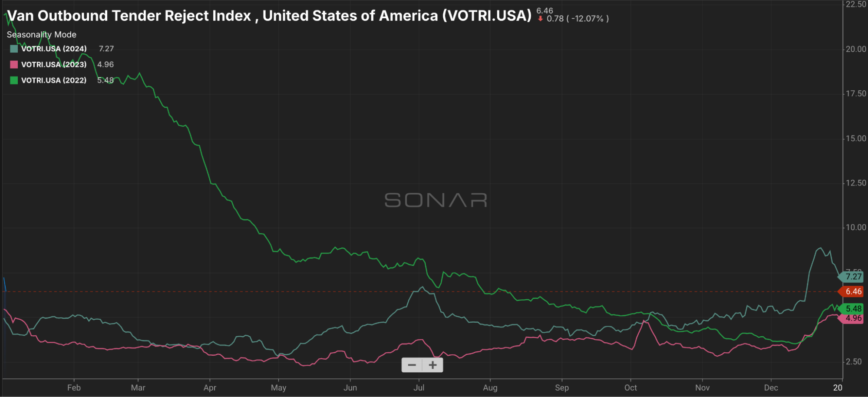Toggle the VOTRI.USA (2024) legend series
The image size is (868, 397).
click(x=54, y=49)
